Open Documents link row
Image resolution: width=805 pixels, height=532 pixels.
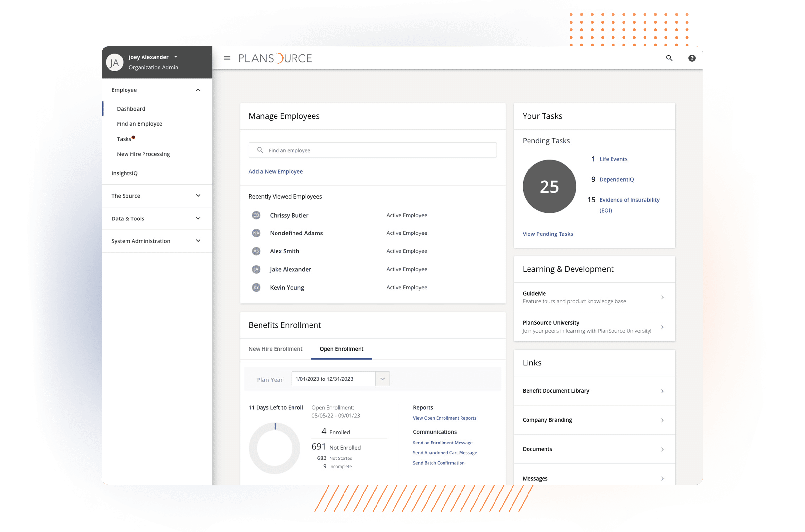click(x=594, y=449)
